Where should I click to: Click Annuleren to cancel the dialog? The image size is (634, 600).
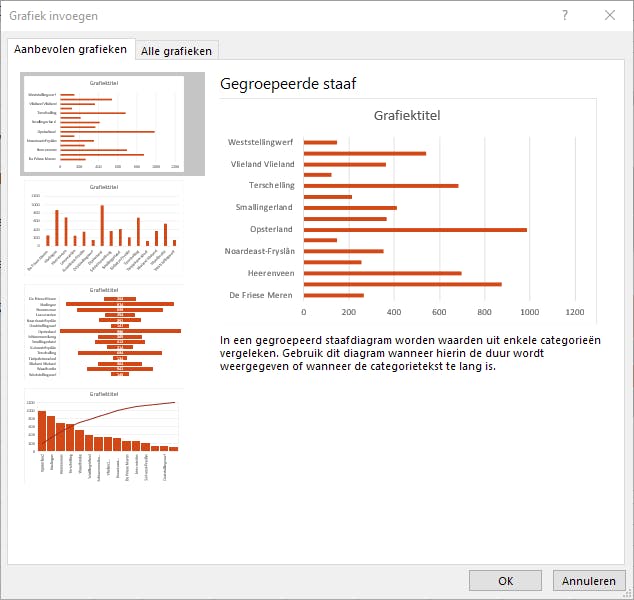pos(588,581)
